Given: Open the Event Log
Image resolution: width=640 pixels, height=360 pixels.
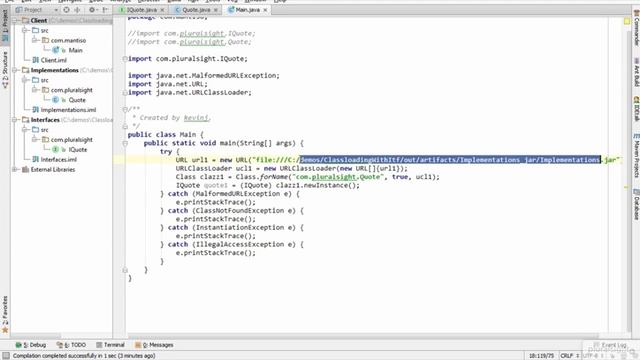Looking at the screenshot, I should [x=610, y=345].
